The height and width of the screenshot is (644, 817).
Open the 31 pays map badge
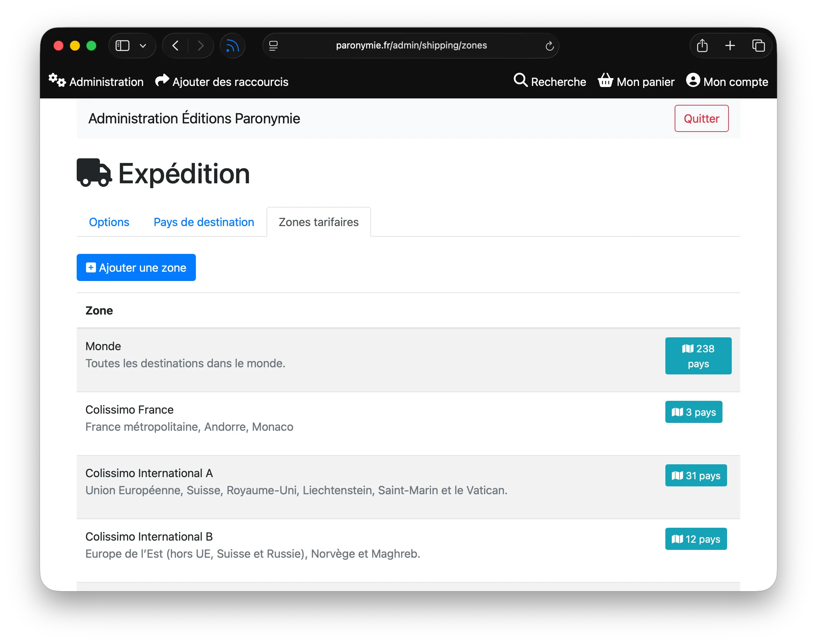696,475
